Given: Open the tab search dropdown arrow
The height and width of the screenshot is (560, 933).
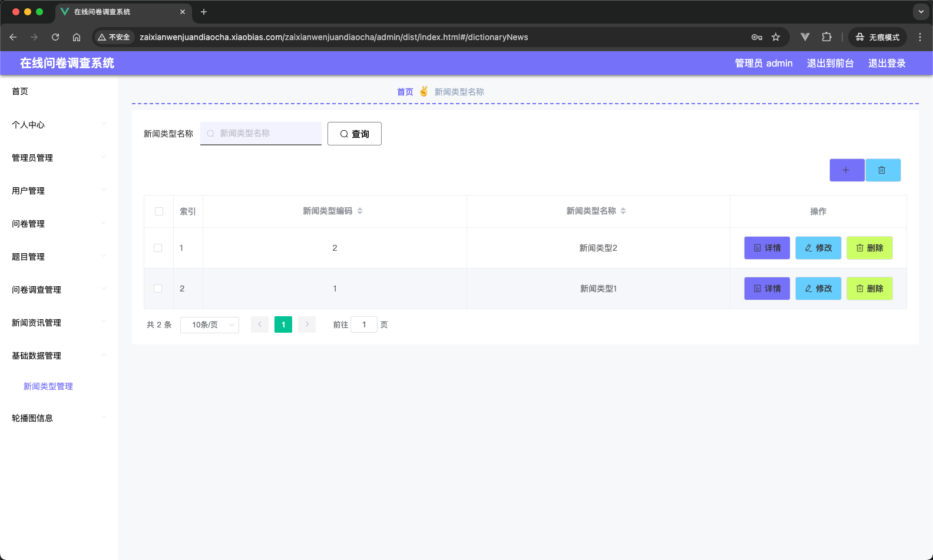Looking at the screenshot, I should point(921,12).
